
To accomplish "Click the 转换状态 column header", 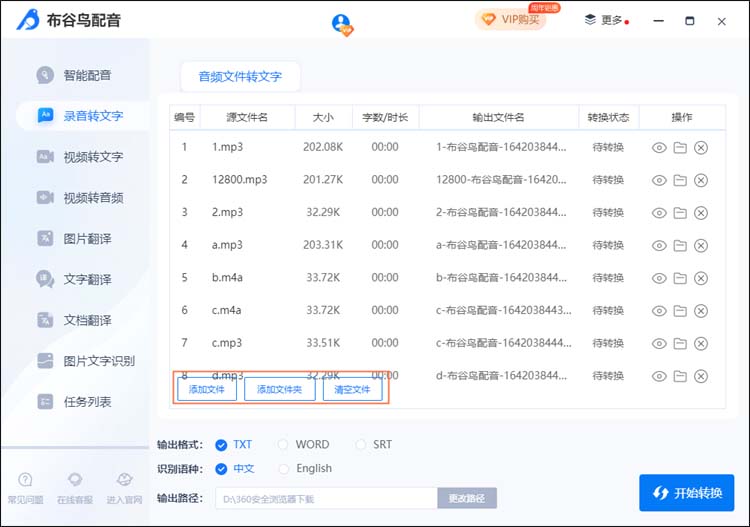I will (x=608, y=117).
